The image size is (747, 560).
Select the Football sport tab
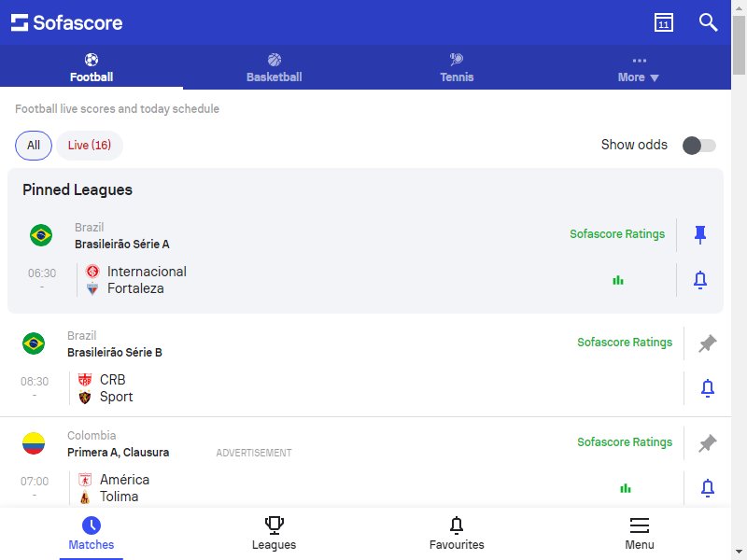(92, 67)
